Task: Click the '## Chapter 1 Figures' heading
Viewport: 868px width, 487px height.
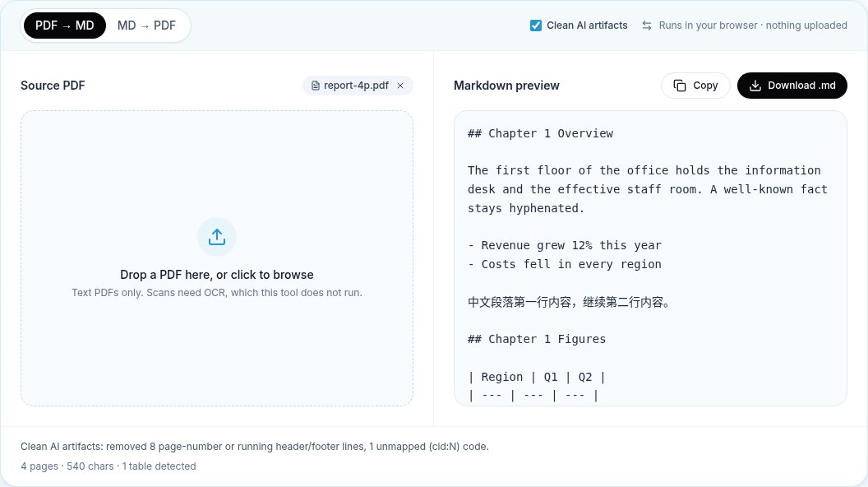Action: pyautogui.click(x=537, y=339)
